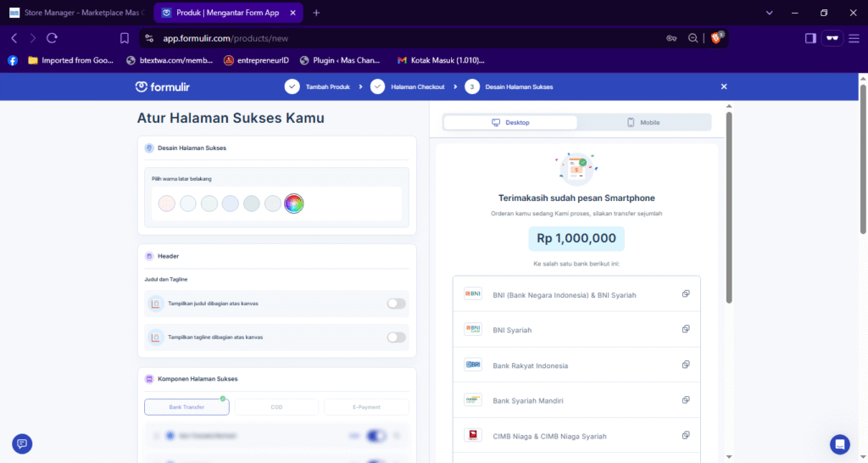Open 'Plugin ‹ Mas Chan...' bookmark
This screenshot has width=868, height=463.
tap(340, 60)
